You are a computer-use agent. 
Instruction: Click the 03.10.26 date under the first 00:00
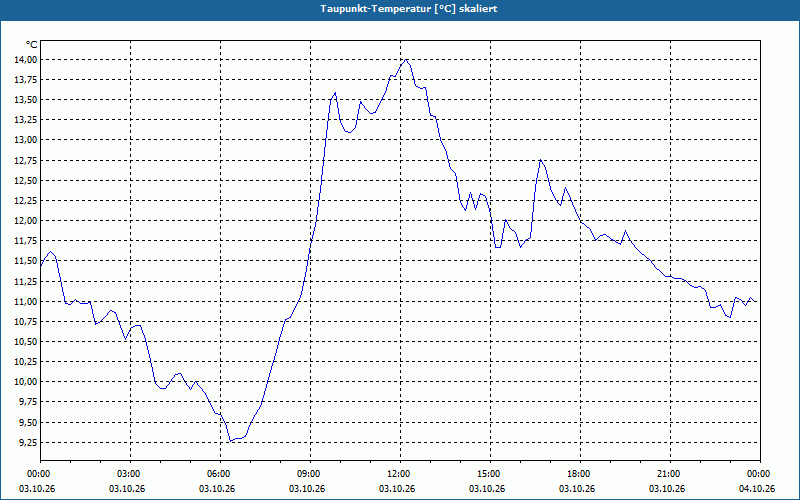pyautogui.click(x=37, y=489)
